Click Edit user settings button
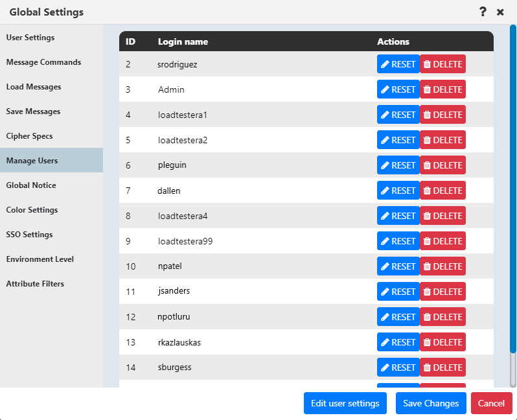 345,403
